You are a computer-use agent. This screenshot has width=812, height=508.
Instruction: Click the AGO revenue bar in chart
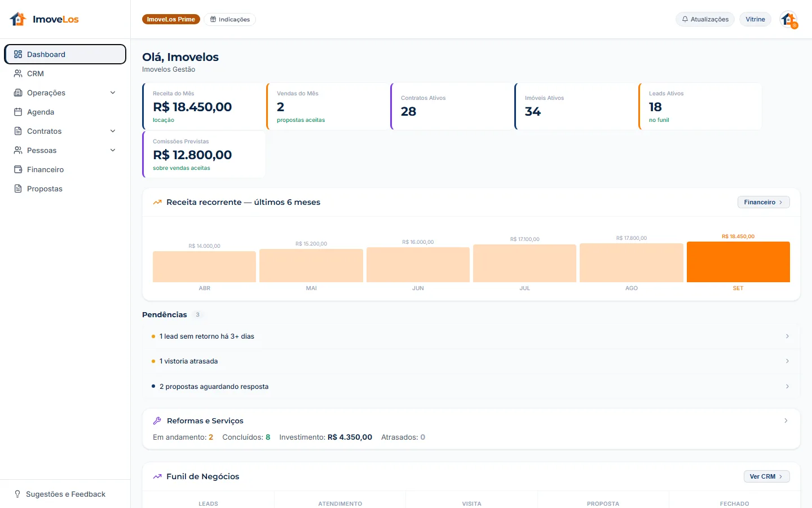click(x=632, y=262)
